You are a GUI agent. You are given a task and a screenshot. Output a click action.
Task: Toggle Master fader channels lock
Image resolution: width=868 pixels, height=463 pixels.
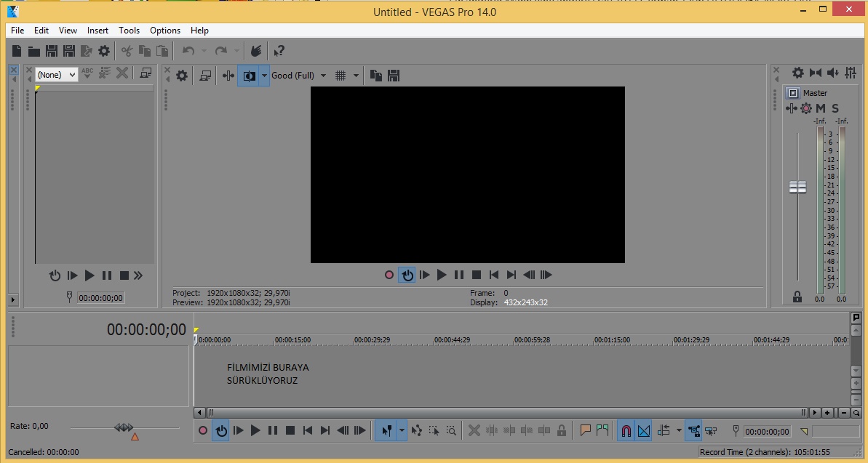797,297
